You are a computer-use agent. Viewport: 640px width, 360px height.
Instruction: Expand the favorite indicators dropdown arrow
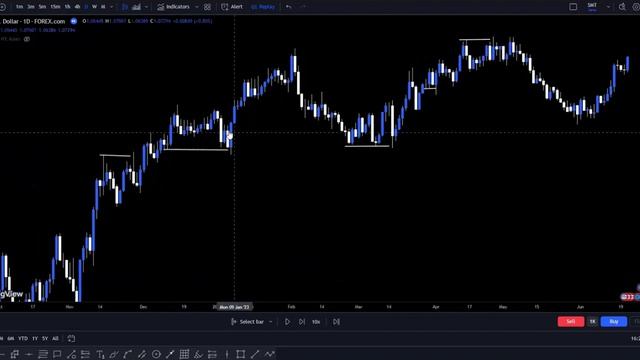(197, 7)
